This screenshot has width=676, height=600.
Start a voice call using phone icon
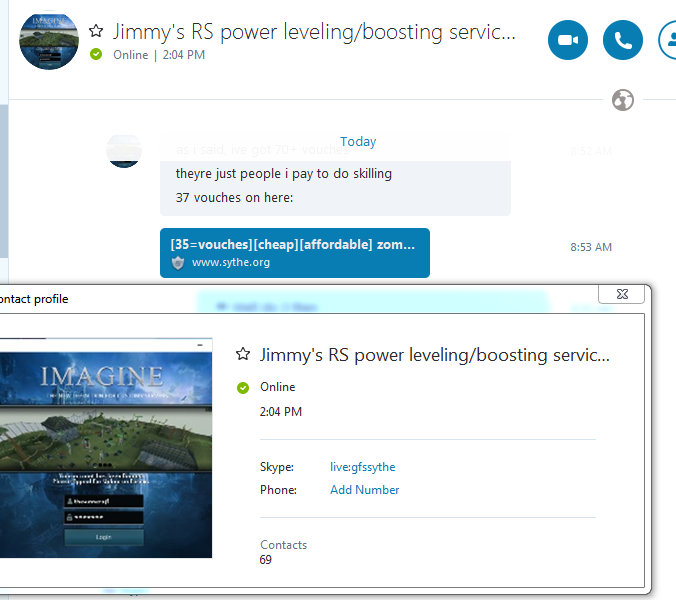[x=623, y=40]
